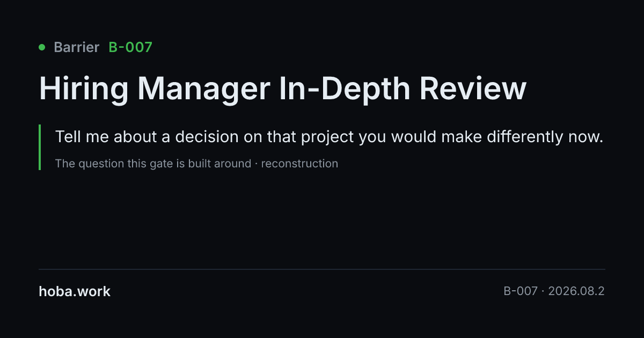Open the hoba.work site link
Screen dimensions: 644x338
[x=75, y=292]
